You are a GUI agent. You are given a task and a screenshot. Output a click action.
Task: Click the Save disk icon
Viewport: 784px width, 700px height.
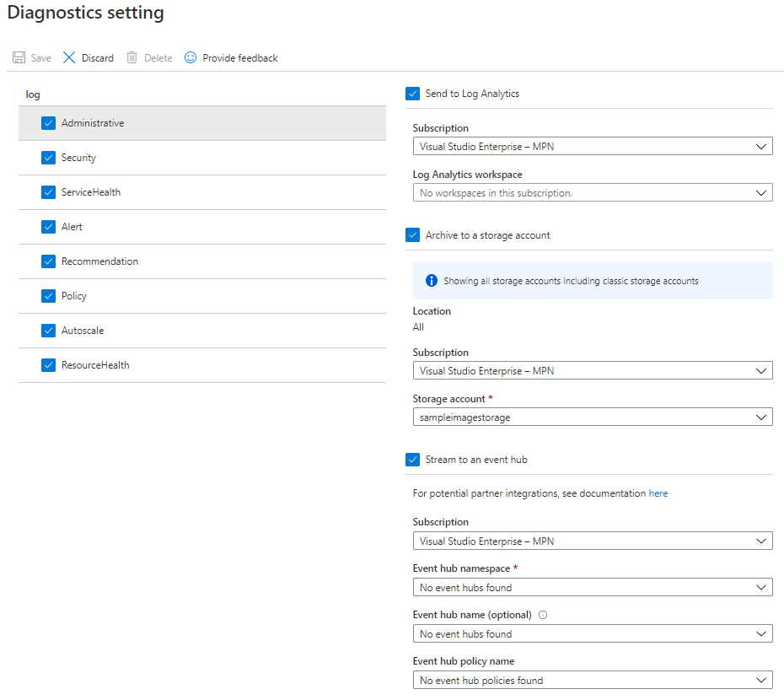click(19, 58)
